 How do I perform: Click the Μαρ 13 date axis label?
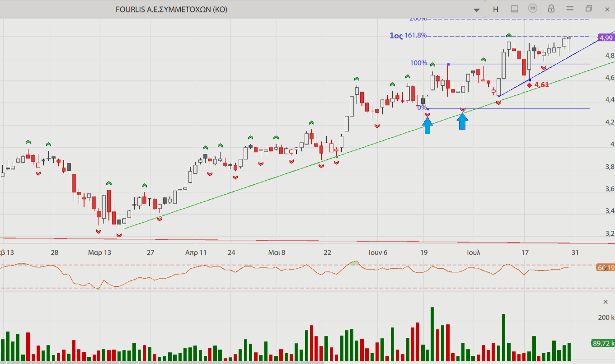pos(99,252)
